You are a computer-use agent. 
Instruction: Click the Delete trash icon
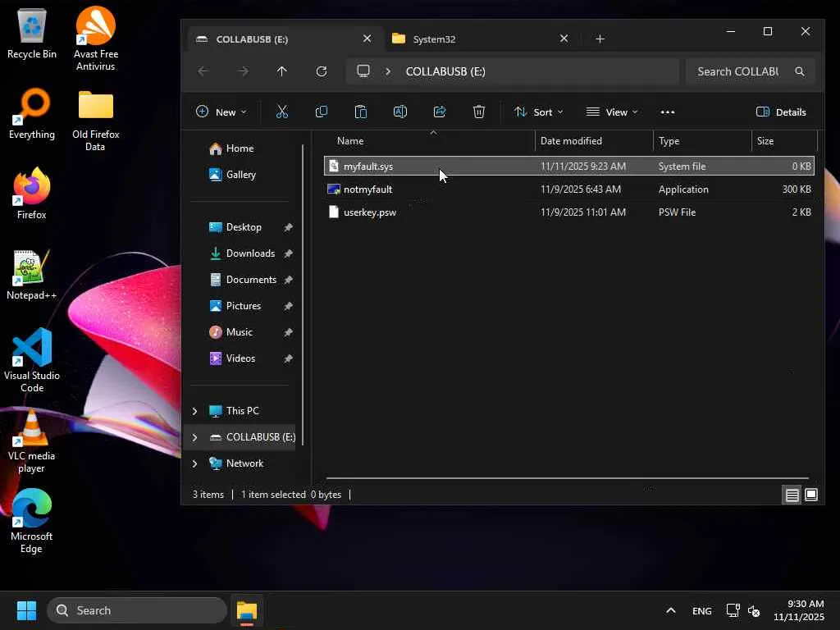479,112
